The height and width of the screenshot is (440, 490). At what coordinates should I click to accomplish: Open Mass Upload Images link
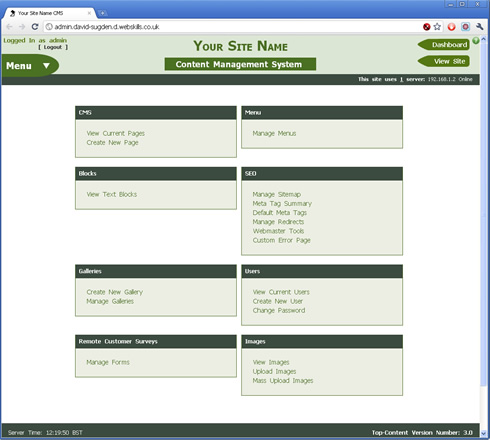click(283, 381)
